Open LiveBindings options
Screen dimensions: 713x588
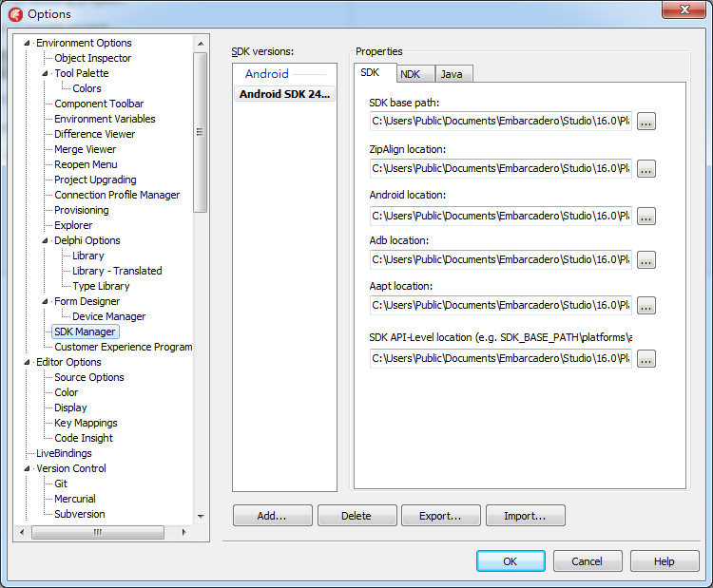pos(64,453)
